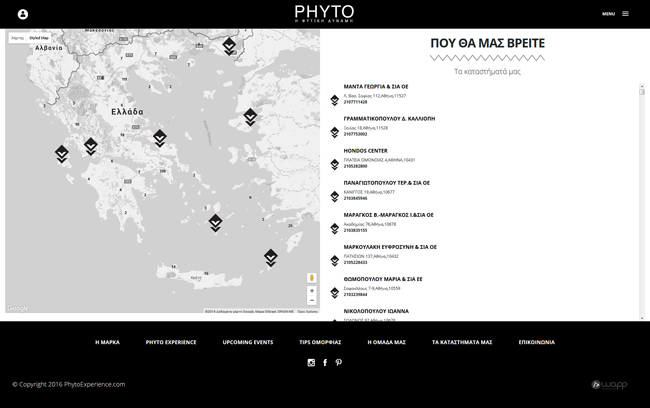Screen dimensions: 650x408
Task: Open the Pinterest social icon
Action: point(339,363)
